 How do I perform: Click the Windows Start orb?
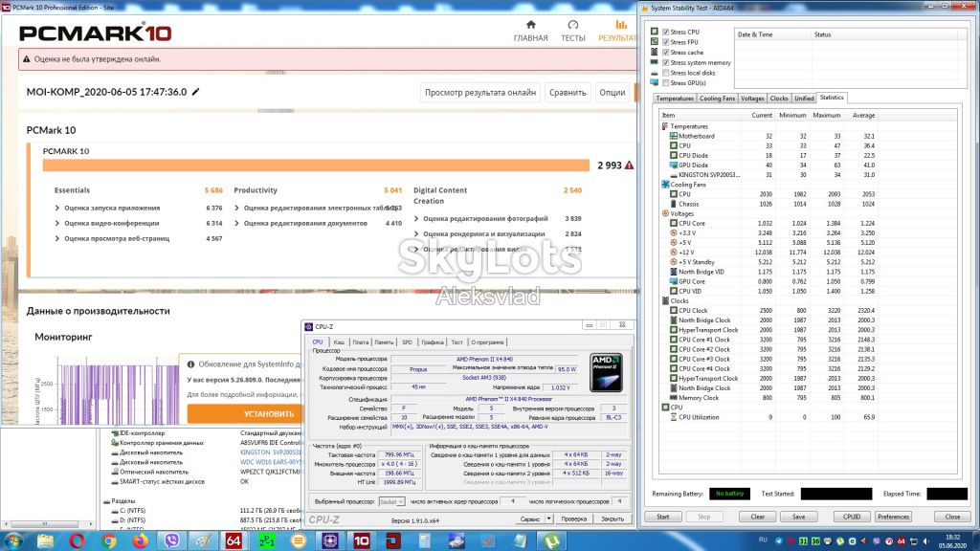coord(13,540)
